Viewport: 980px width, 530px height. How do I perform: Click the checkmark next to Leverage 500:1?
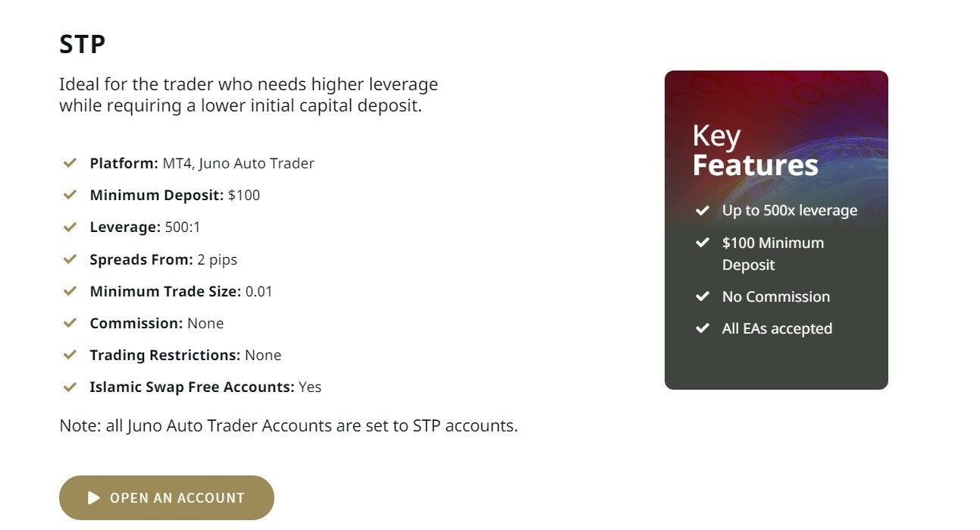coord(70,227)
